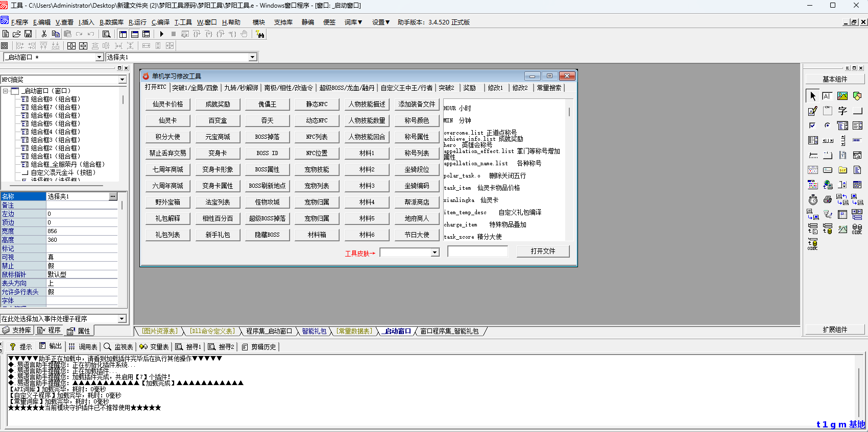Click the New file toolbar icon
This screenshot has height=432, width=868.
coord(6,34)
